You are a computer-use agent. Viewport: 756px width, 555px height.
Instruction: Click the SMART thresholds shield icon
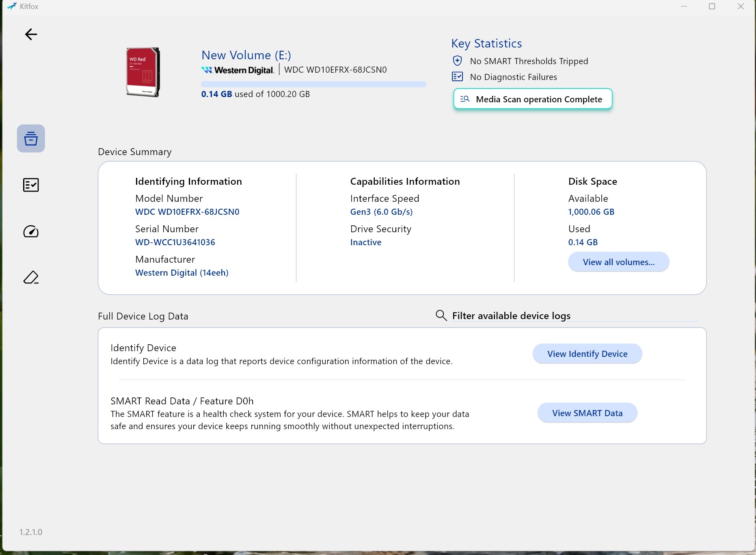click(457, 61)
